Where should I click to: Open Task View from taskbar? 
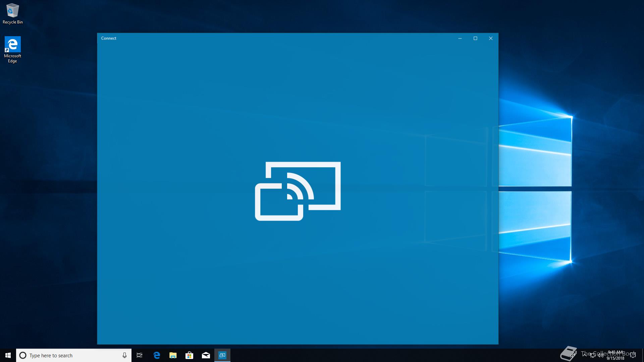[x=140, y=355]
